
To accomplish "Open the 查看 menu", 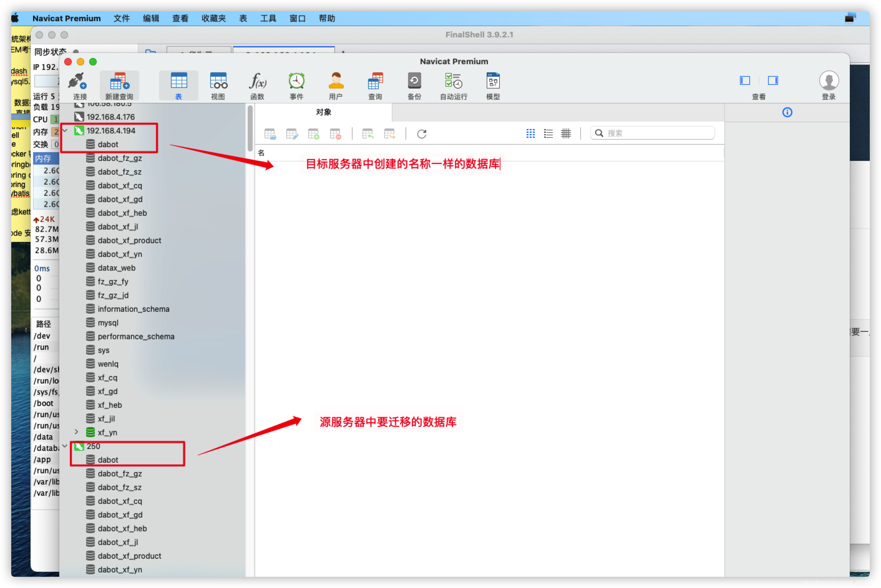I will [180, 18].
